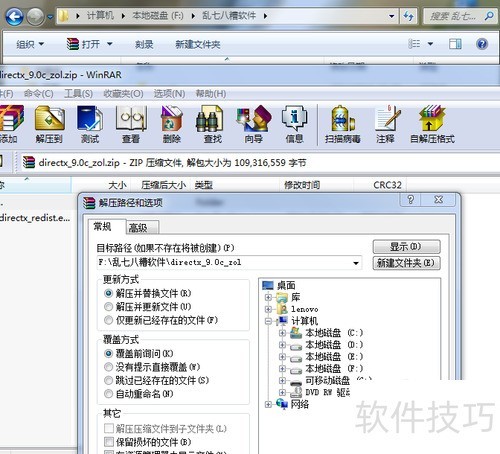Open the Commands (命令) menu
The image size is (500, 454).
[x=38, y=94]
